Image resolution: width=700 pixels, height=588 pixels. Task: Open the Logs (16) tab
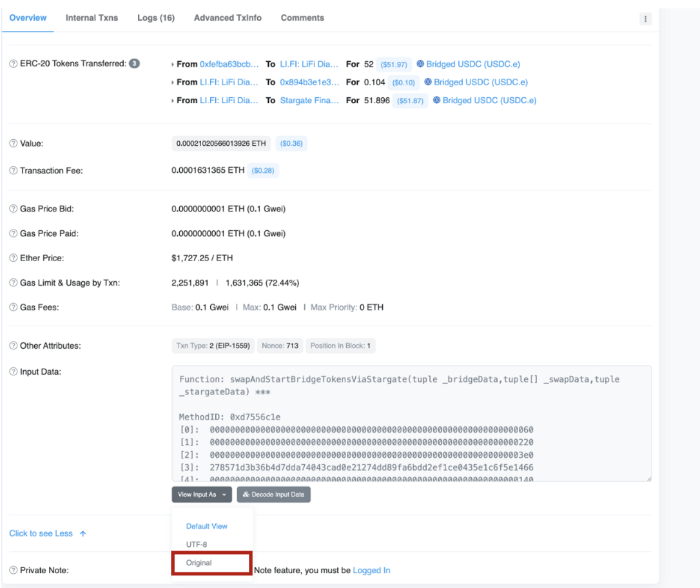point(156,18)
